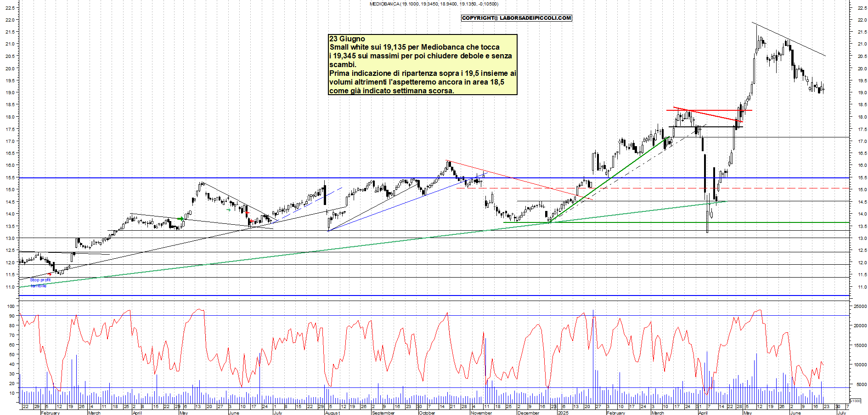Click the 5000 volume axis label
This screenshot has height=415, width=868.
pos(861,385)
